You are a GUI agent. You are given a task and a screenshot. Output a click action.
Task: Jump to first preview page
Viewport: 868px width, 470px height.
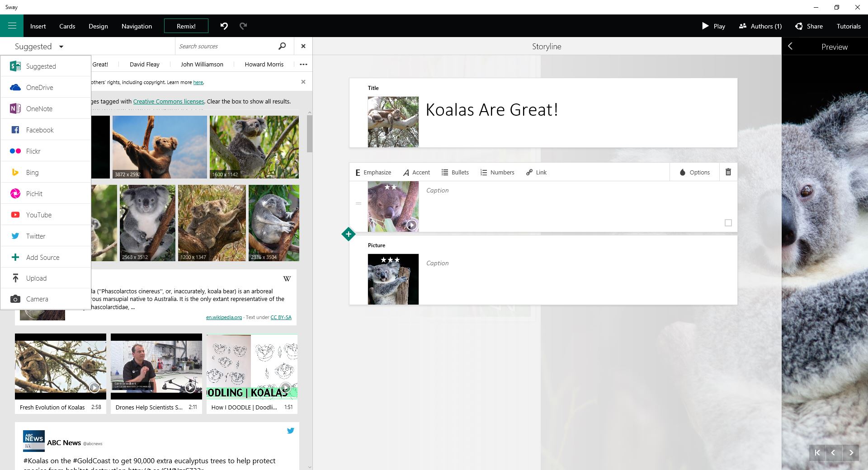click(x=817, y=452)
